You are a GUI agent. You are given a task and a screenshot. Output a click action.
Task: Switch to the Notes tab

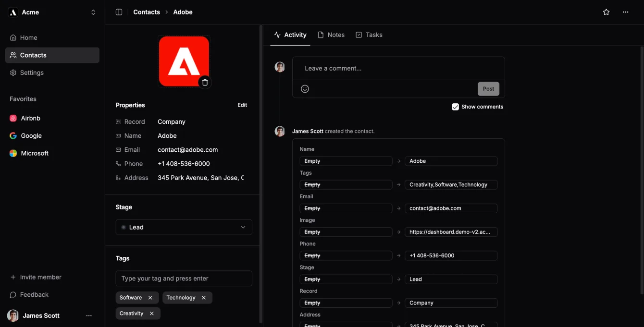336,35
